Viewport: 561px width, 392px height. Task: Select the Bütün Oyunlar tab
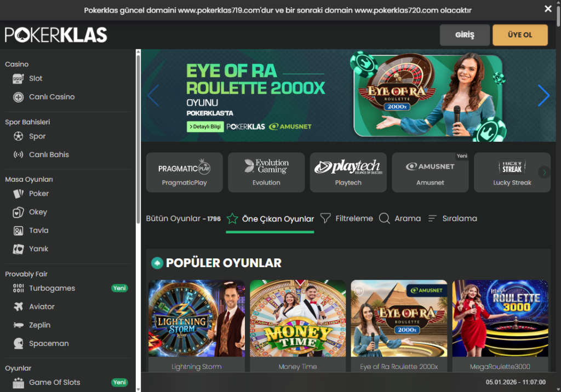(x=183, y=218)
